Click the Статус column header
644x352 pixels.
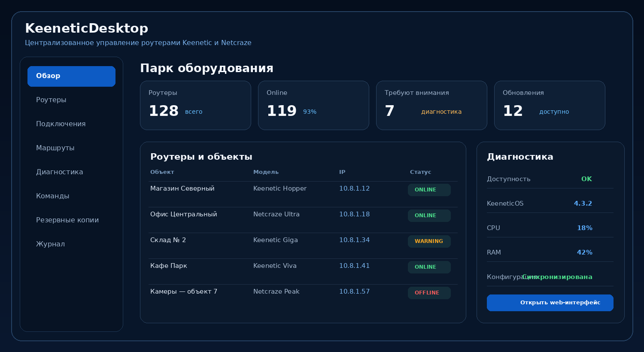(x=420, y=172)
